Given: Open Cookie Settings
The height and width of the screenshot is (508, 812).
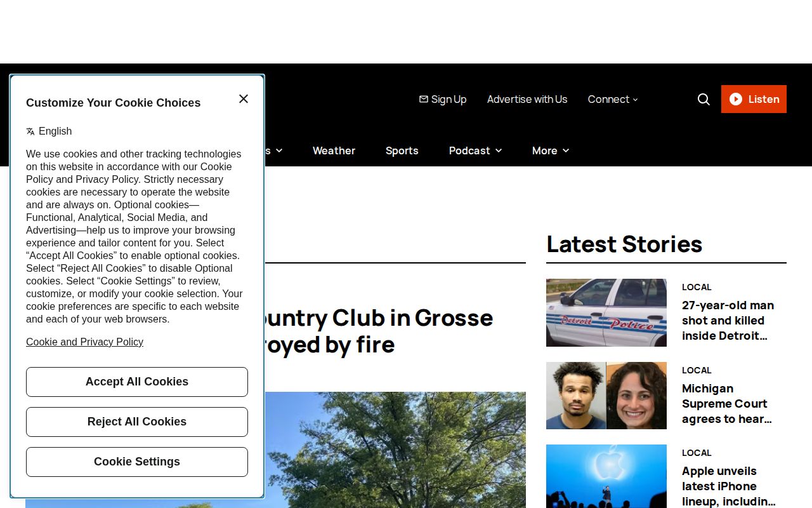Looking at the screenshot, I should click(x=137, y=462).
